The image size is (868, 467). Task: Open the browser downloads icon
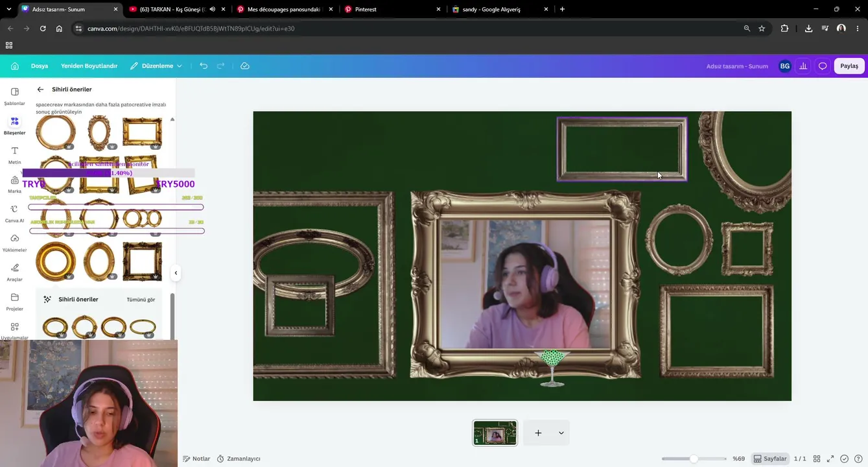point(808,29)
